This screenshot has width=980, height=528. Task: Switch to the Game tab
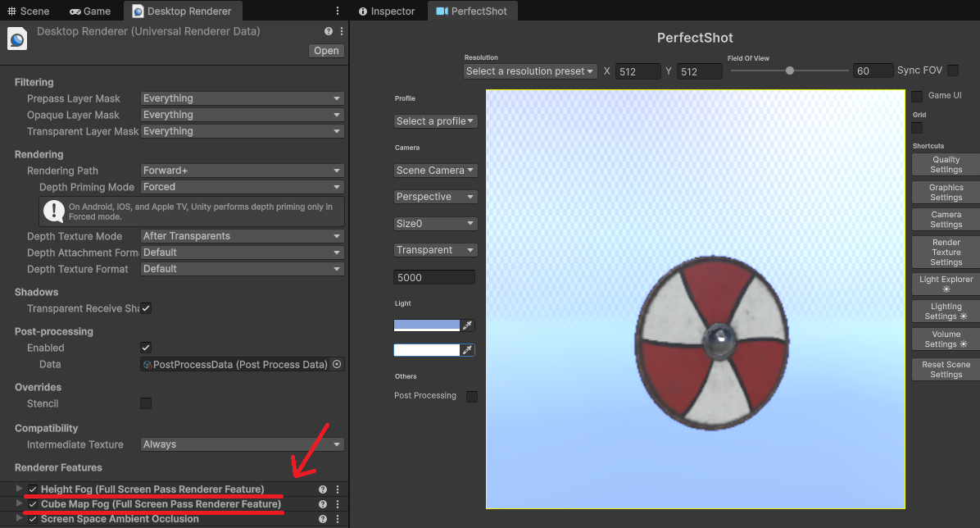click(90, 11)
